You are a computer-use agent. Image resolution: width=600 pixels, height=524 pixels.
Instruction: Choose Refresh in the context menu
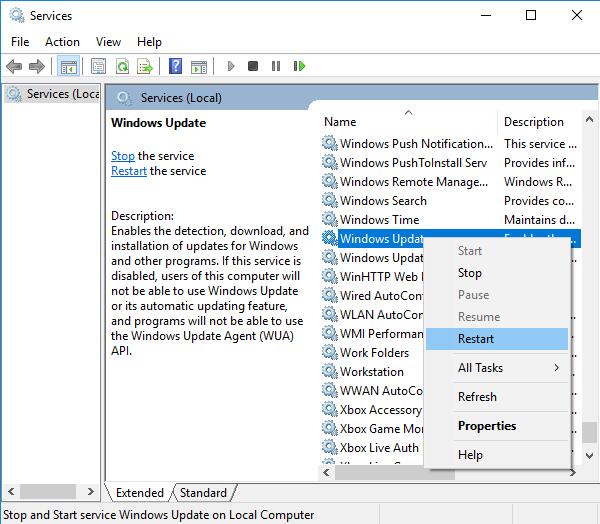pyautogui.click(x=497, y=397)
